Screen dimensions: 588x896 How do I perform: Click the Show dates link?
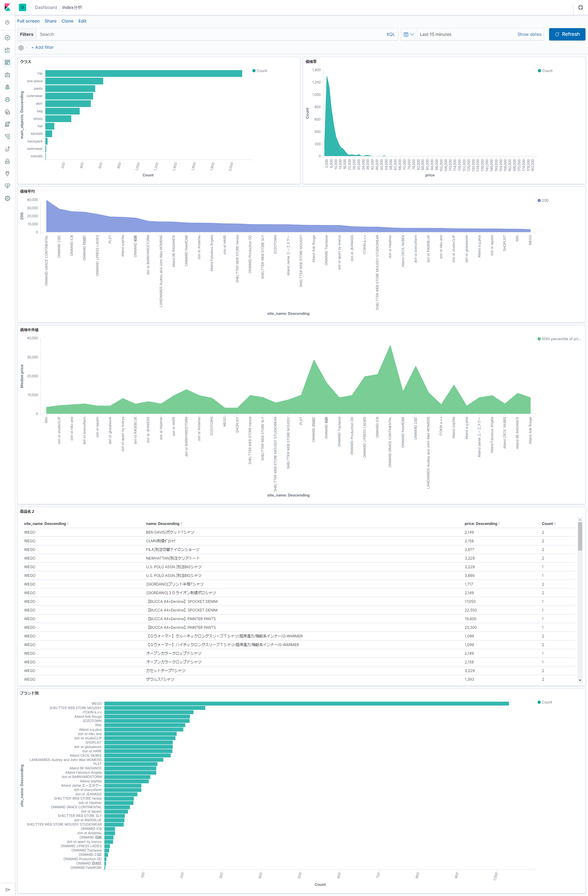click(529, 34)
